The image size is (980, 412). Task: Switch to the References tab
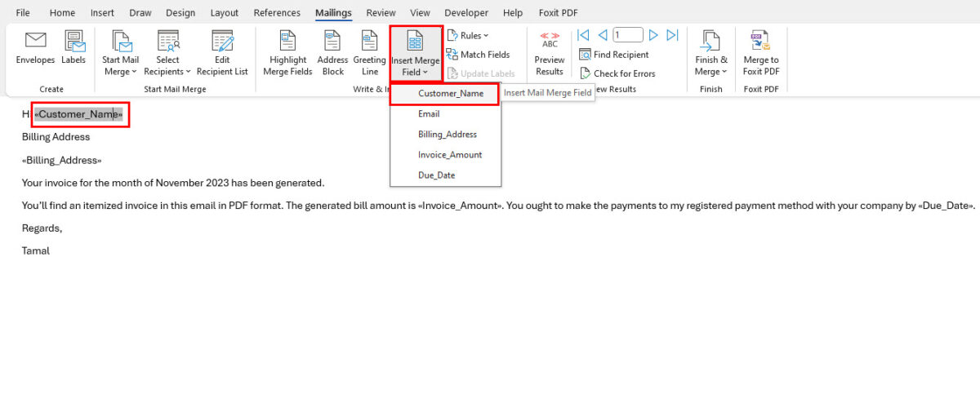pyautogui.click(x=278, y=13)
